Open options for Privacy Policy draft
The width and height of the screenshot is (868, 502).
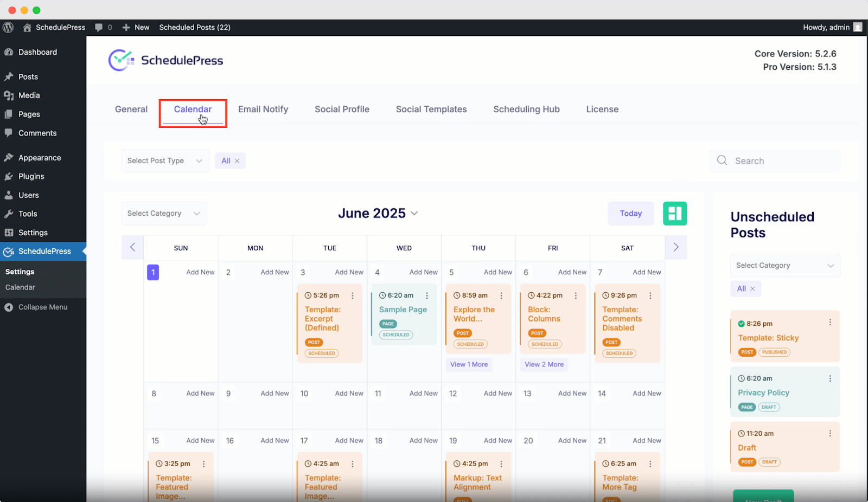830,378
